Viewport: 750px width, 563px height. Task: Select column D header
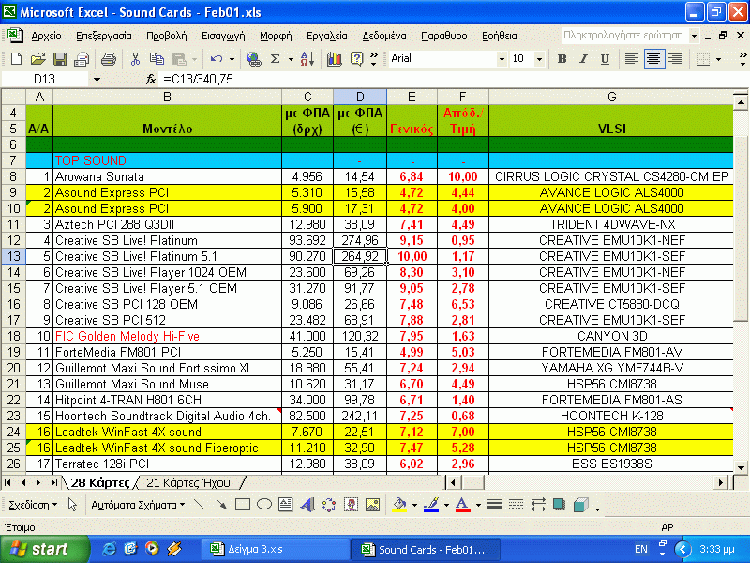[360, 97]
